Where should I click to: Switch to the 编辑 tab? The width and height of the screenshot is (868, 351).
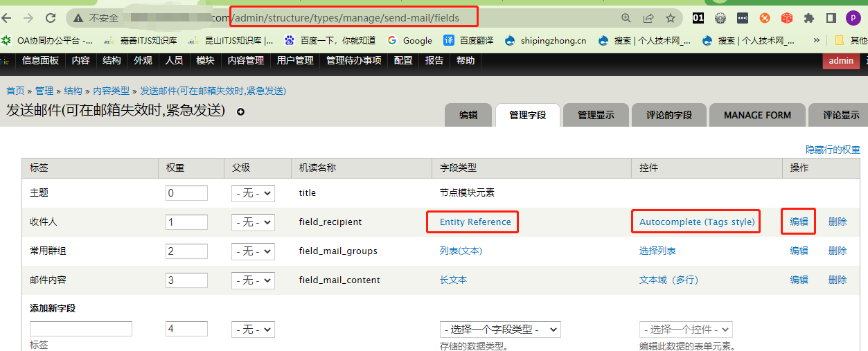[468, 115]
